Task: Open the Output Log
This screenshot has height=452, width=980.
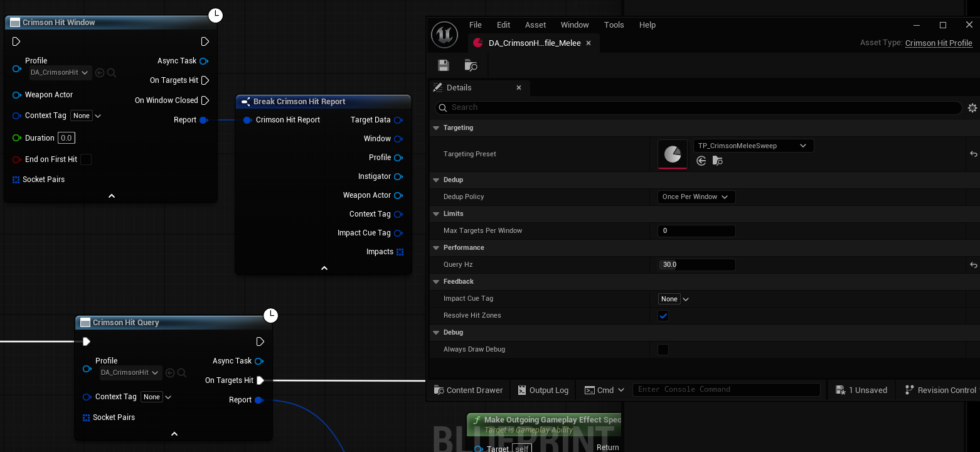Action: (x=543, y=390)
